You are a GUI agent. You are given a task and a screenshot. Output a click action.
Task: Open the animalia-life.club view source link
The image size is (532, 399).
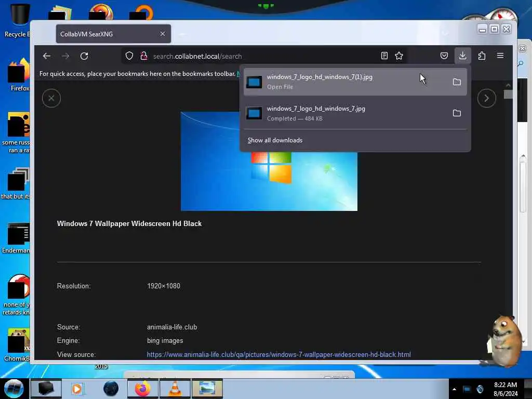click(278, 354)
